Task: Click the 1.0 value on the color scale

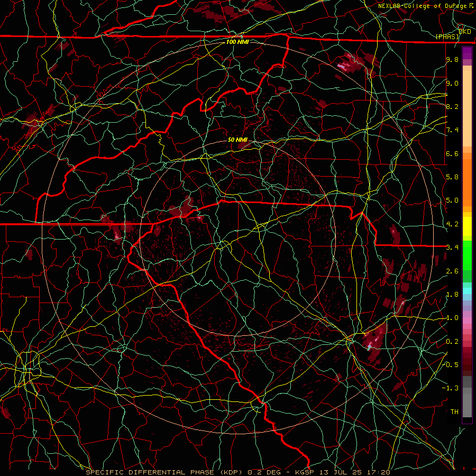Action: point(452,318)
